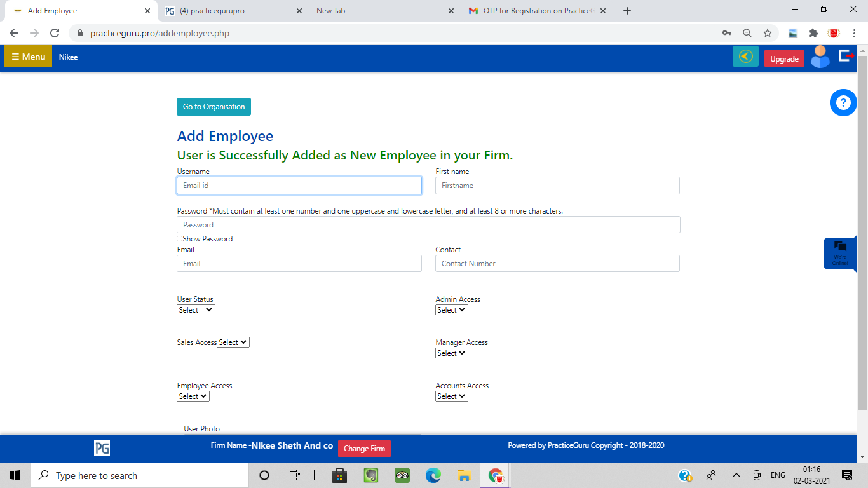Screen dimensions: 868x488
Task: Launch Microsoft Edge from the taskbar
Action: point(433,475)
